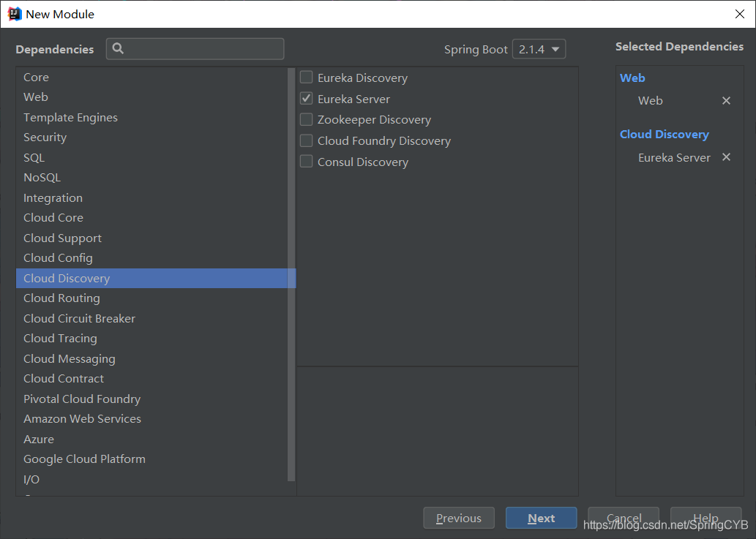Cancel the New Module wizard

point(624,518)
